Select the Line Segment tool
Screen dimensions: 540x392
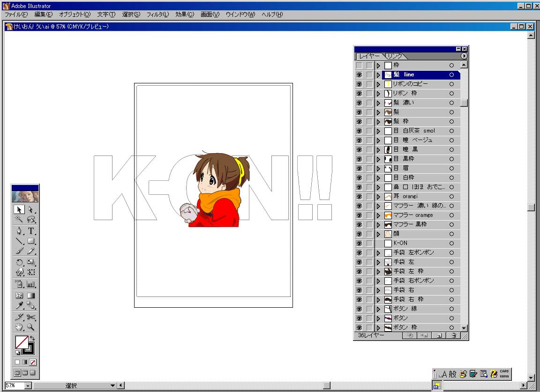[x=19, y=241]
